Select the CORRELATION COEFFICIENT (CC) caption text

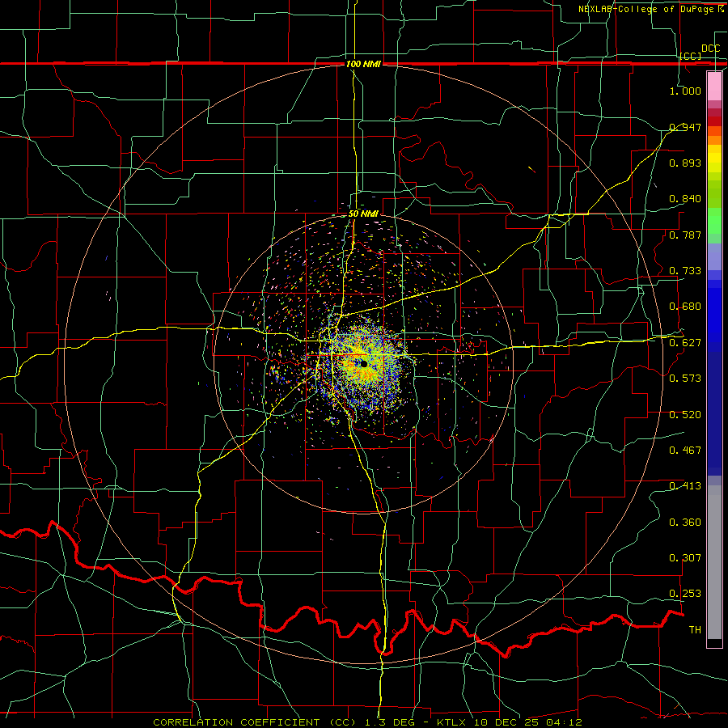pos(255,722)
